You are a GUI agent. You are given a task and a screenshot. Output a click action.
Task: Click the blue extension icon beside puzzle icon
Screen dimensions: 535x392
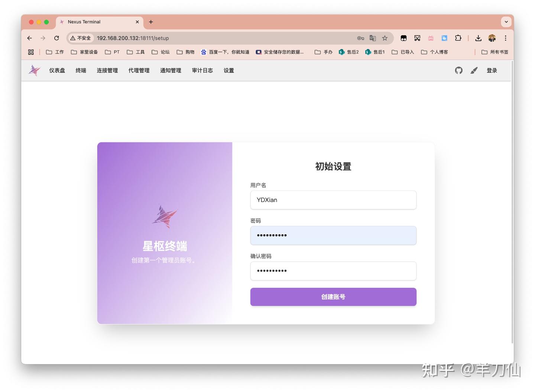tap(444, 38)
